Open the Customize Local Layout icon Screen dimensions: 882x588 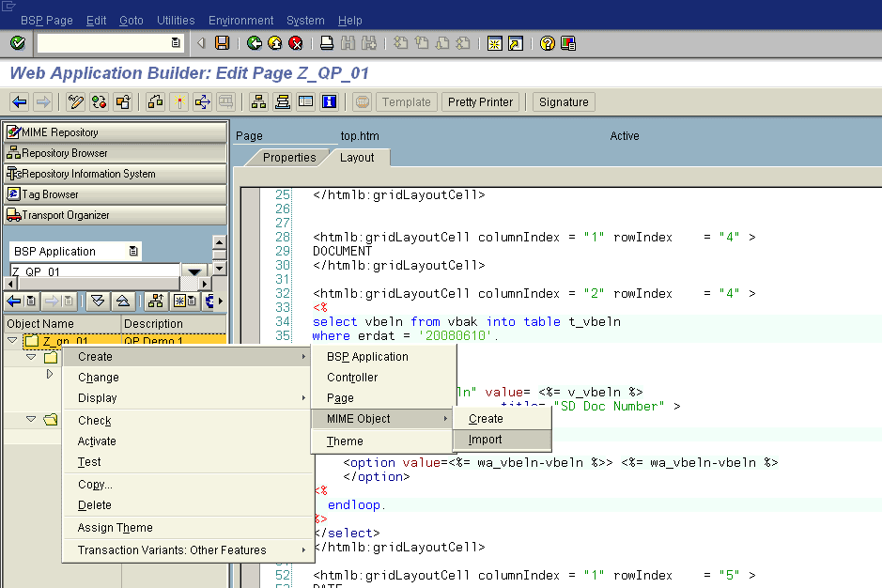pyautogui.click(x=568, y=43)
